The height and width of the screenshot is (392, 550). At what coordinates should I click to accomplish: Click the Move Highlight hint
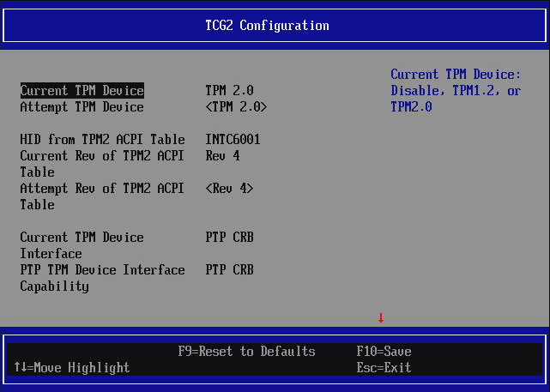click(x=72, y=367)
